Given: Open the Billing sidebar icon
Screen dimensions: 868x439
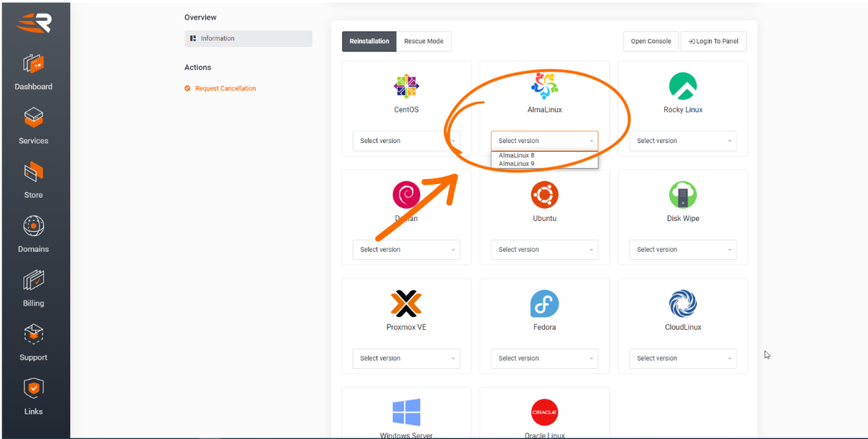Looking at the screenshot, I should pyautogui.click(x=34, y=280).
